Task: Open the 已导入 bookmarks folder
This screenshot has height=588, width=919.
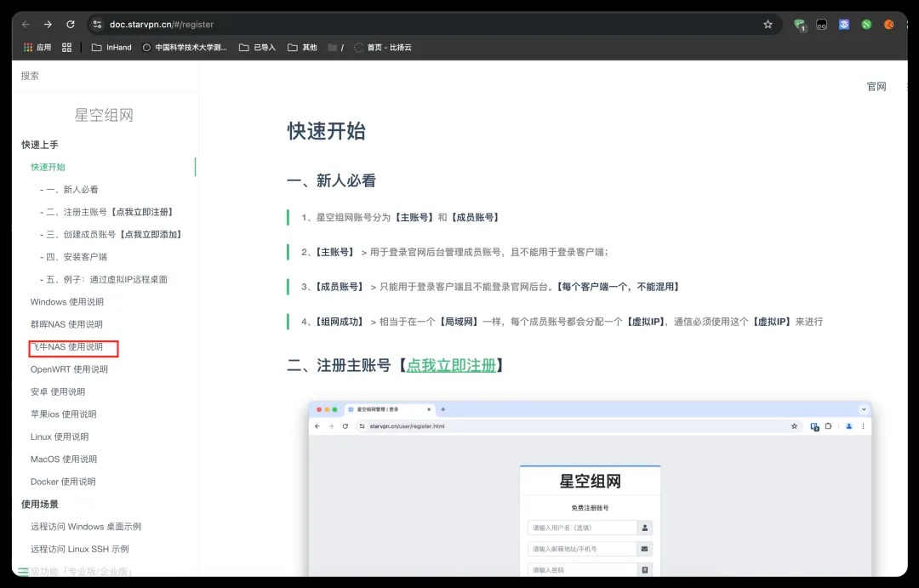Action: click(x=258, y=48)
